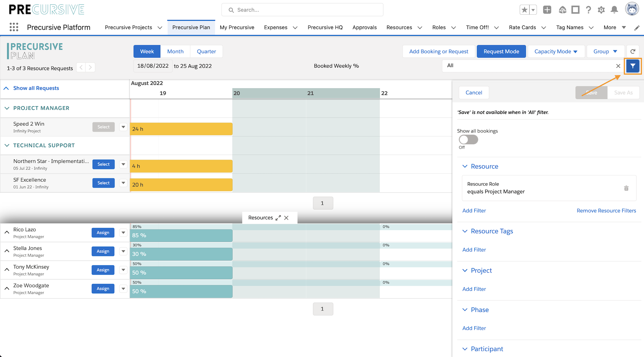Click Add Filter under Resource Tags
The width and height of the screenshot is (644, 357).
click(474, 250)
